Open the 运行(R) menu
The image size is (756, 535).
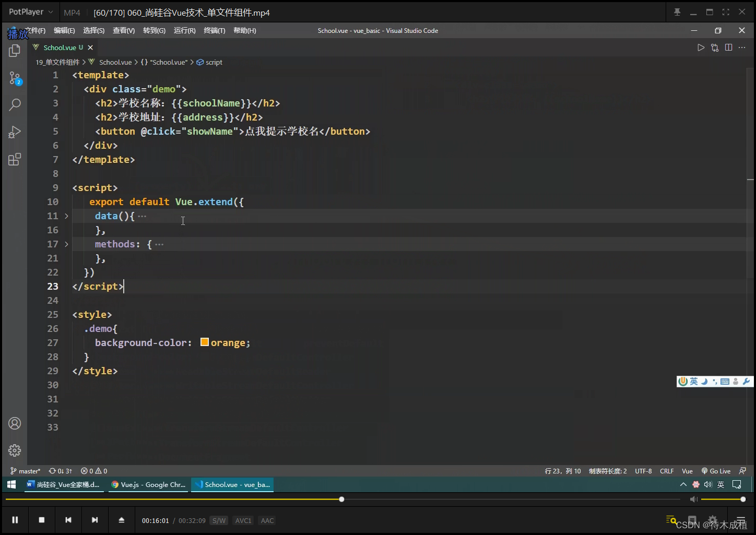click(184, 31)
